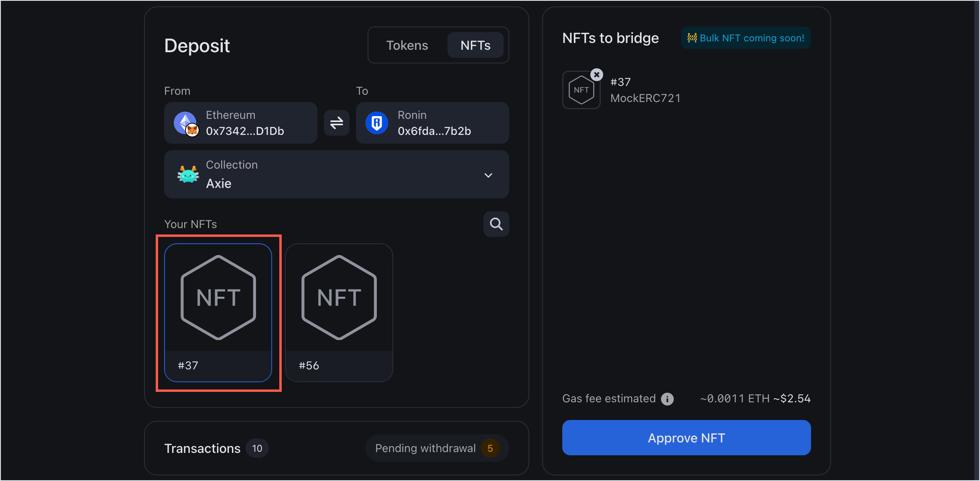Click the Ronin network shield icon
Image resolution: width=980 pixels, height=481 pixels.
(x=377, y=123)
